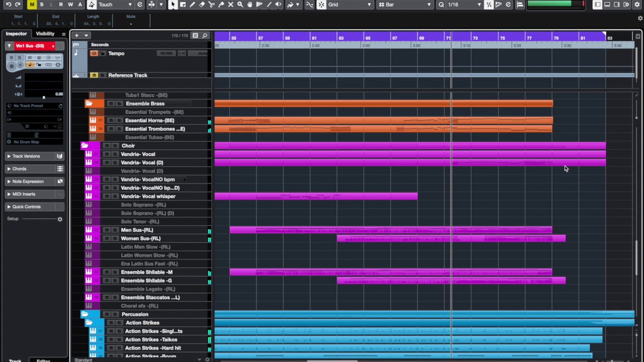Toggle global Mute M button
644x362 pixels.
click(32, 5)
